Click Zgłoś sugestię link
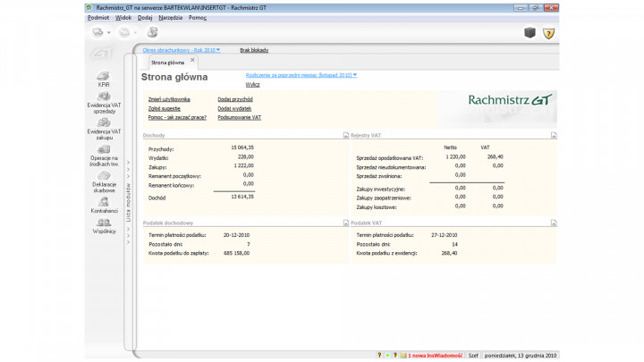Viewport: 644px width, 362px height. coord(165,108)
